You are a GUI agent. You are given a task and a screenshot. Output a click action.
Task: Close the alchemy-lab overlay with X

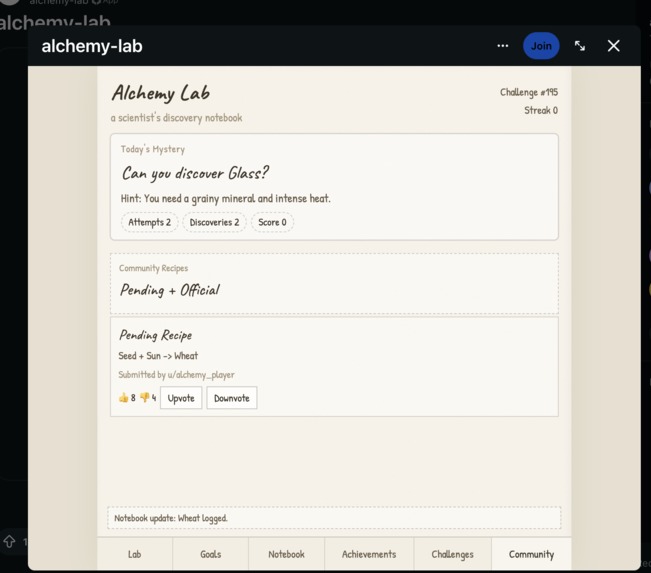point(613,46)
